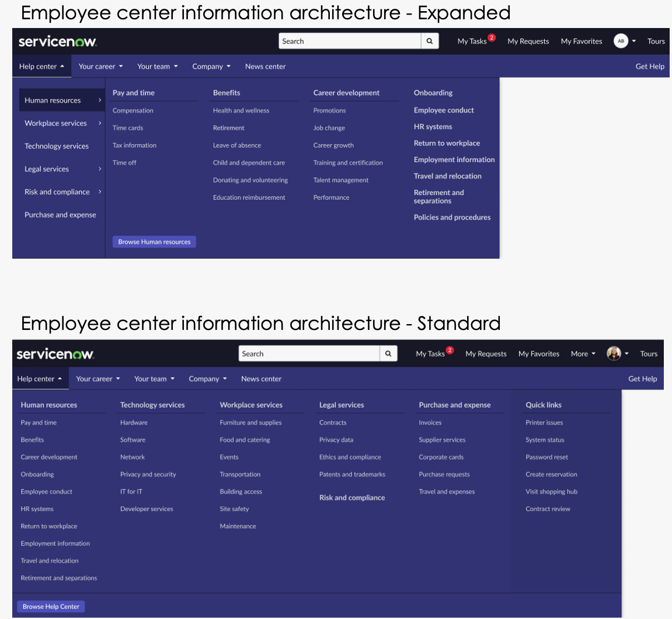Open the Education reimbursement link
Image resolution: width=672 pixels, height=619 pixels.
pos(249,197)
